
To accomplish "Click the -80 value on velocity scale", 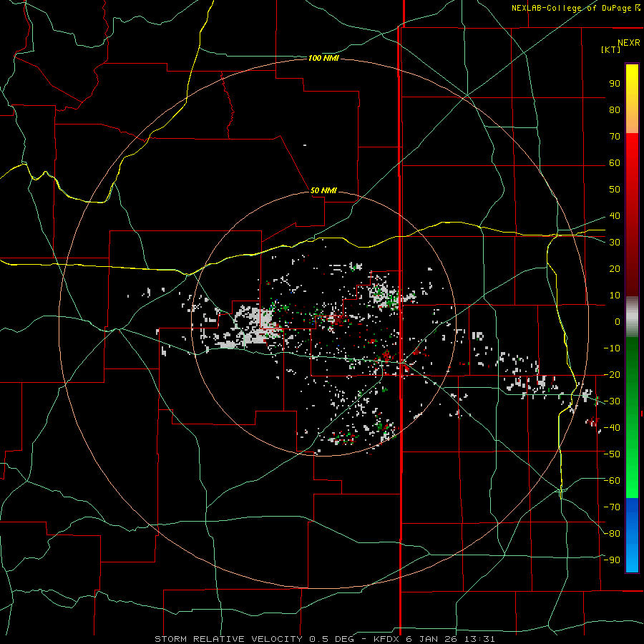I will [612, 534].
